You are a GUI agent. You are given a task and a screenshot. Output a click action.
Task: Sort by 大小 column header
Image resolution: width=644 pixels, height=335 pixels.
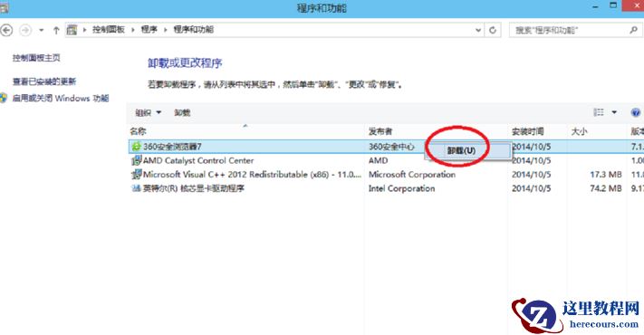click(579, 131)
